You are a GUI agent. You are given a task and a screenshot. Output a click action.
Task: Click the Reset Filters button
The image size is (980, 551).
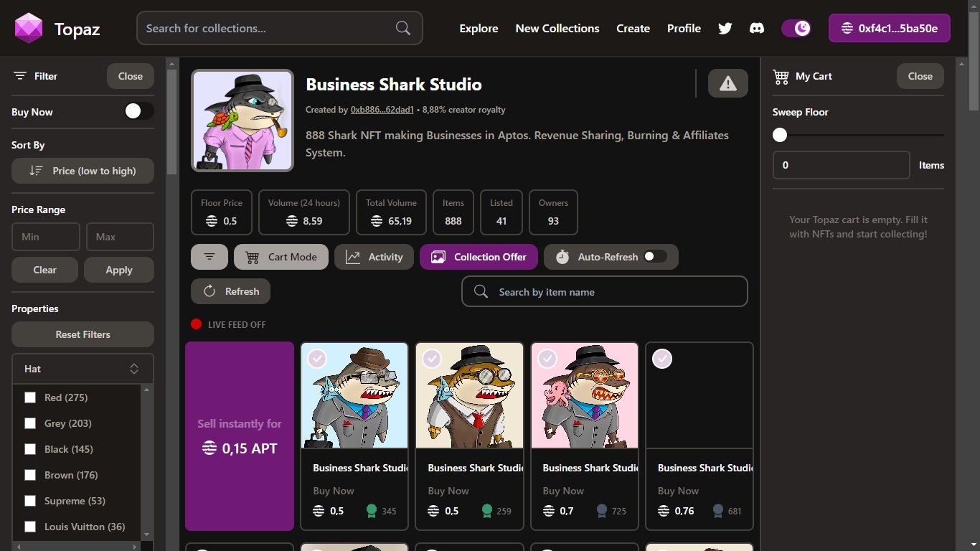pyautogui.click(x=83, y=334)
